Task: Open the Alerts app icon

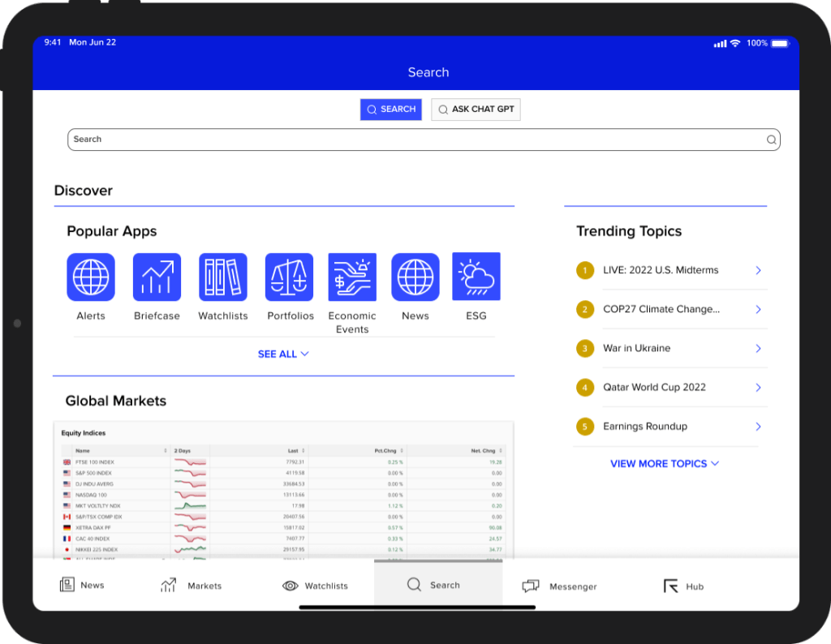Action: pyautogui.click(x=90, y=277)
